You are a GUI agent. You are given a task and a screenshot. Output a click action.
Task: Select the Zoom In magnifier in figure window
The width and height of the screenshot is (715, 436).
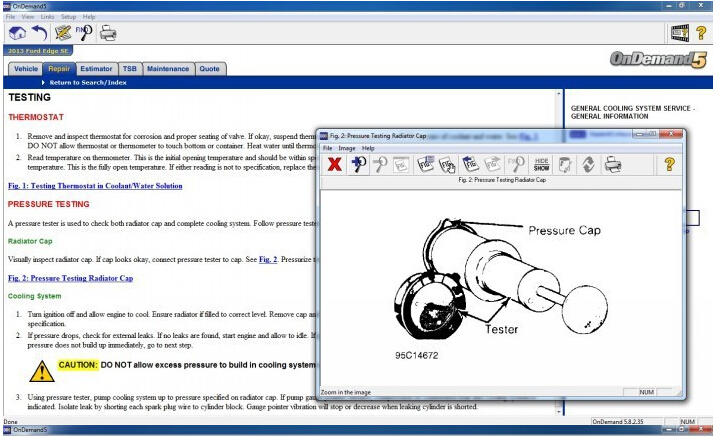click(359, 165)
